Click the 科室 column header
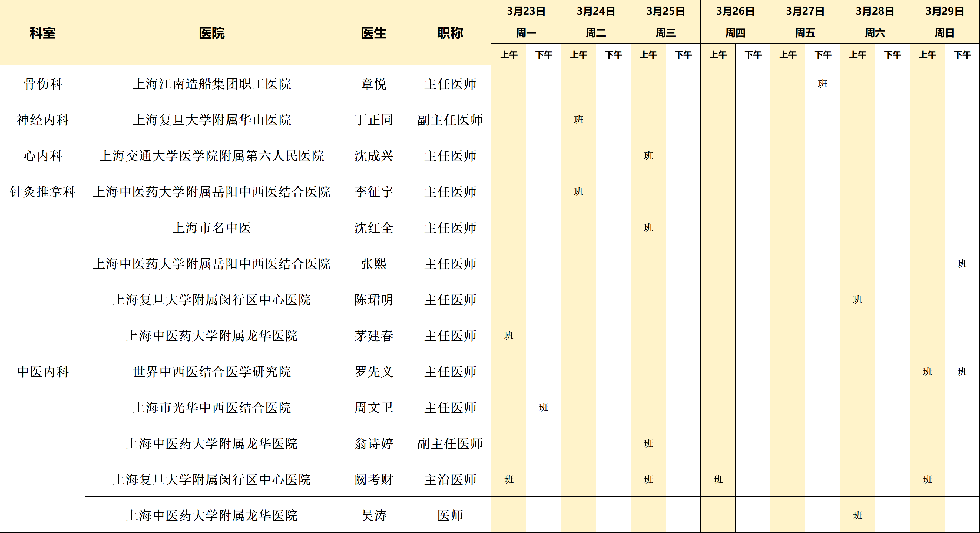The height and width of the screenshot is (533, 980). pyautogui.click(x=43, y=33)
